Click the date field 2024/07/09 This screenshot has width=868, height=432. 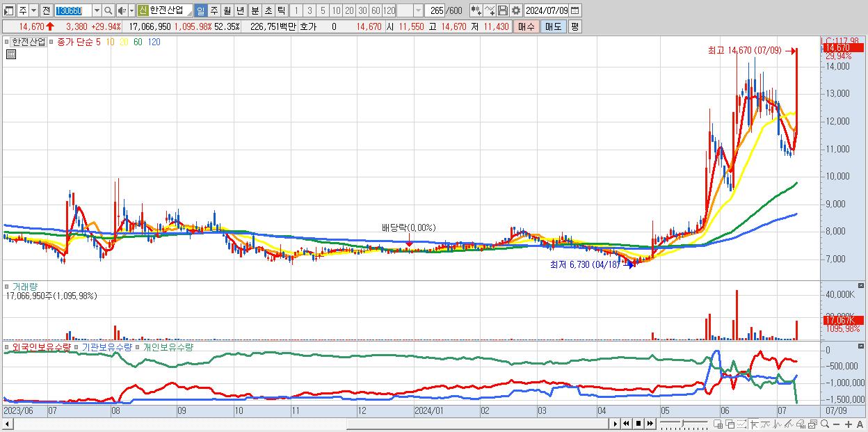click(x=547, y=10)
